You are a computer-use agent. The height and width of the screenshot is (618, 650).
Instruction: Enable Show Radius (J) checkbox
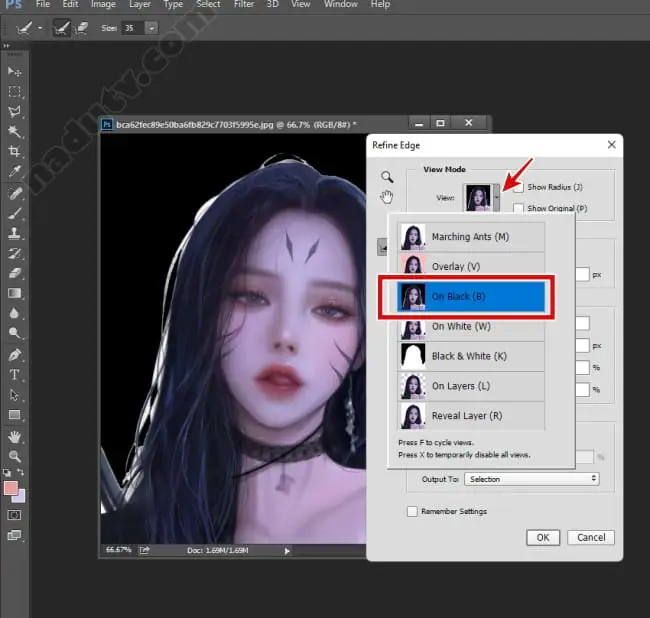click(518, 187)
